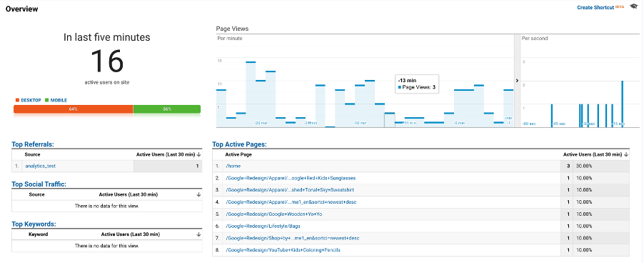Open the Tonal Sky Sweatshirt page link
The height and width of the screenshot is (263, 644).
(x=290, y=190)
